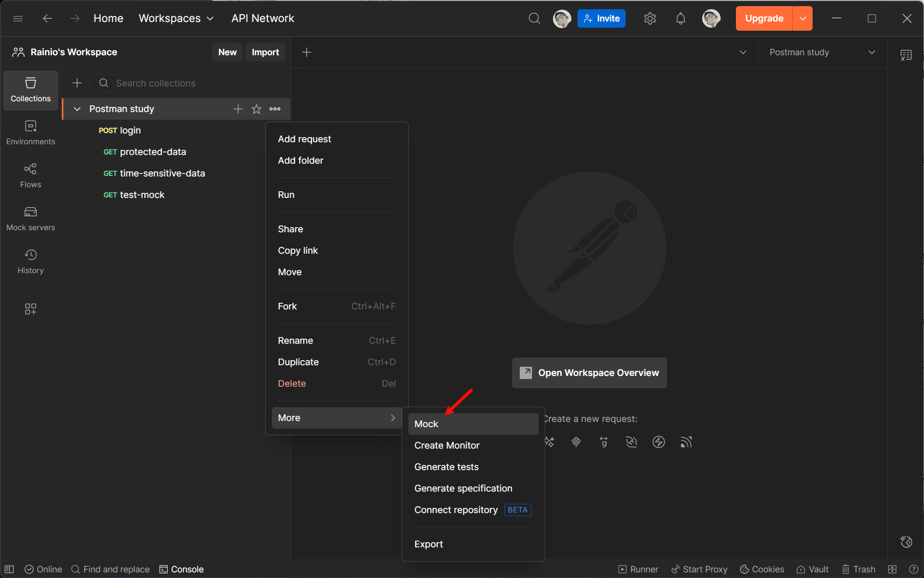
Task: Create a new MQTT request
Action: point(686,442)
